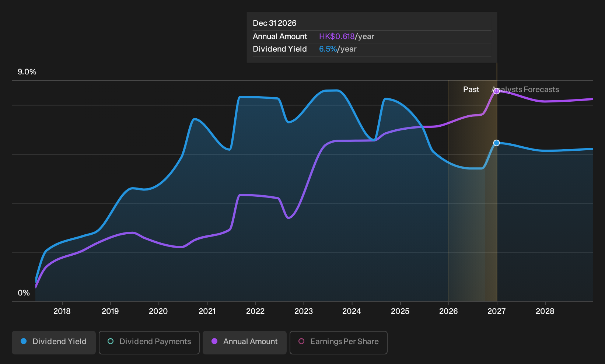Click the 2023 x-axis label

[304, 311]
